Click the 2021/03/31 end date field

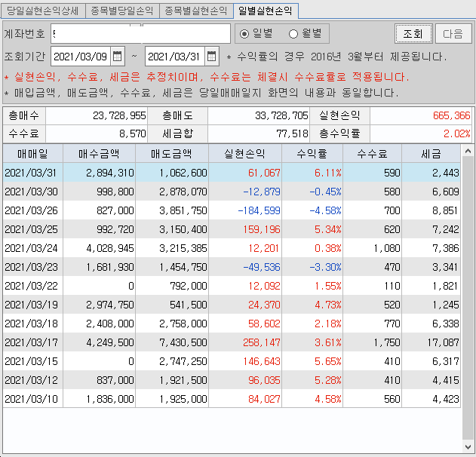174,57
